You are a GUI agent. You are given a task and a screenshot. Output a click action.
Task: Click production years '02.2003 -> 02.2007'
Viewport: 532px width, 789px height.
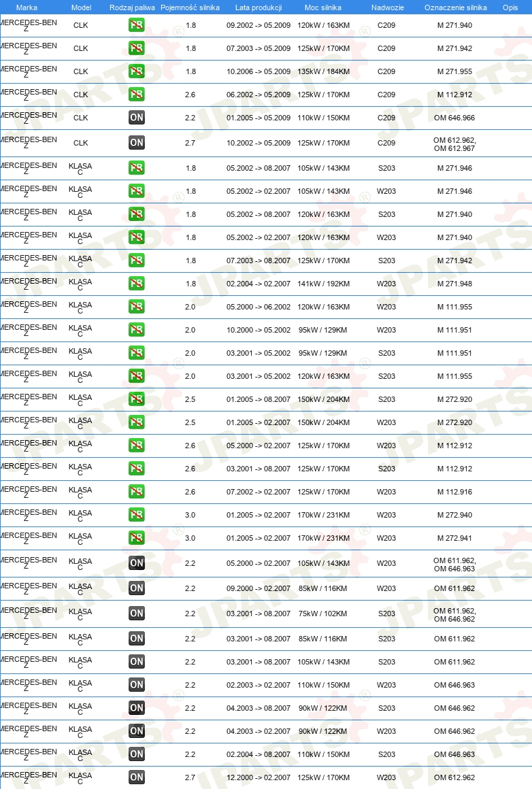[259, 686]
